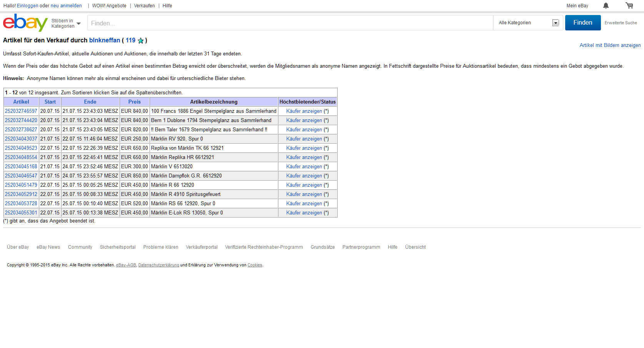The width and height of the screenshot is (644, 348).
Task: Click the blue Finden button
Action: (583, 23)
